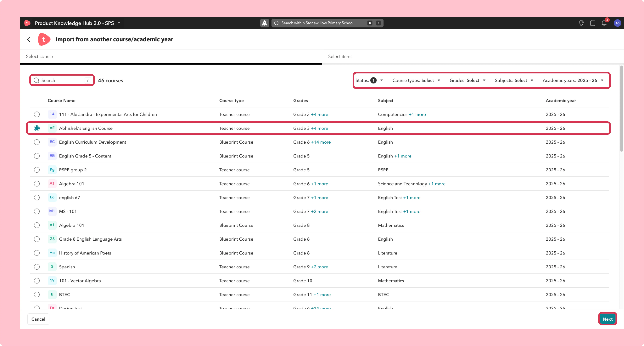Click the 46 courses count label
Screen dimensions: 644x346
[x=110, y=81]
